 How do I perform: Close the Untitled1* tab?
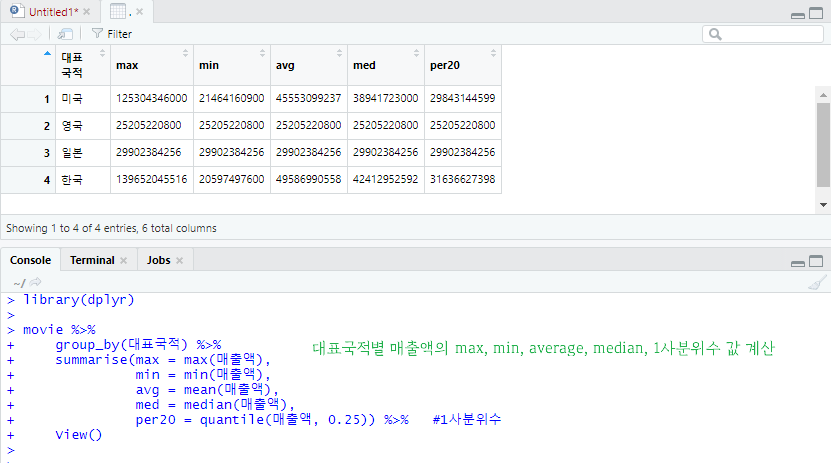pyautogui.click(x=87, y=12)
